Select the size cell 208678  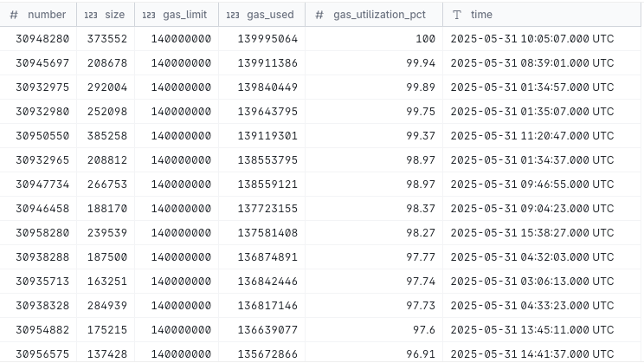pyautogui.click(x=106, y=63)
